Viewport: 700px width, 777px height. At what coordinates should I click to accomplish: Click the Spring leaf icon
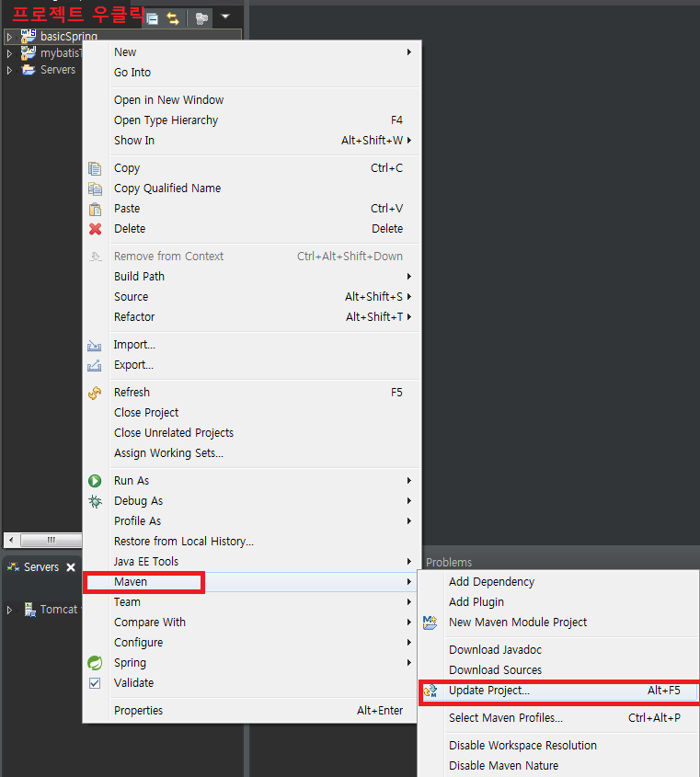(x=95, y=663)
